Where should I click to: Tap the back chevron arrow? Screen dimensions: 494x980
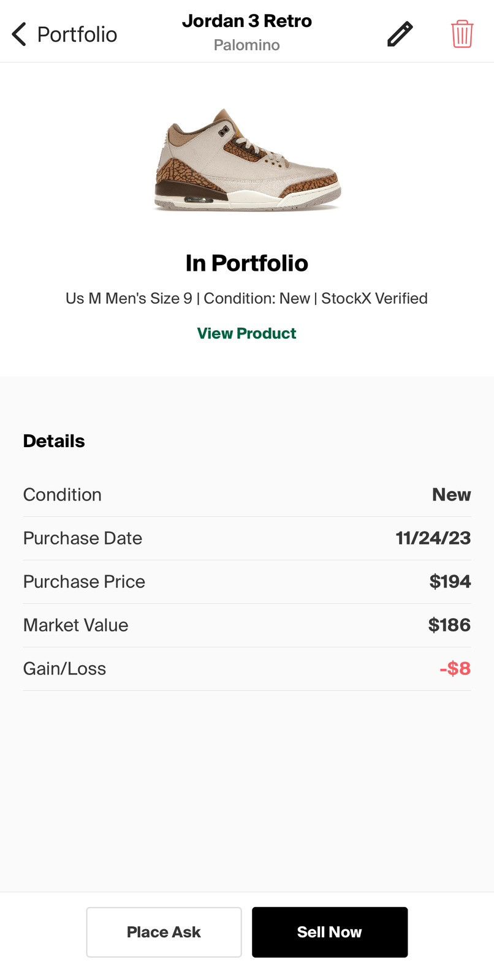coord(19,34)
